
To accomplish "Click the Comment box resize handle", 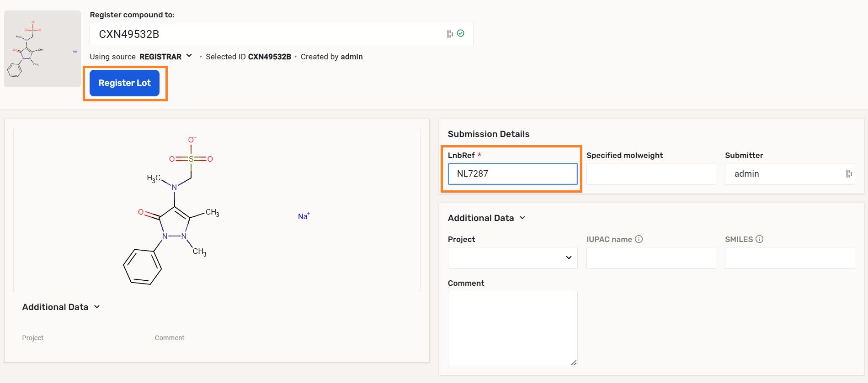I will point(574,362).
